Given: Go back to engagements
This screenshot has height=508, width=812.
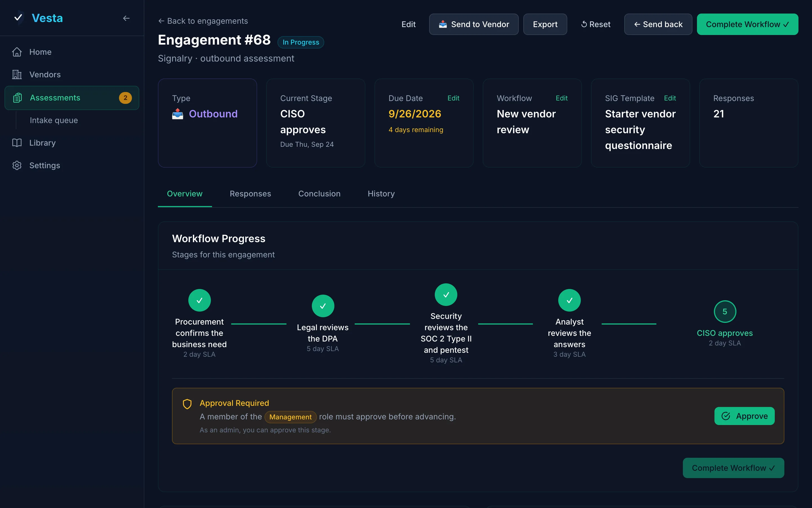Looking at the screenshot, I should click(x=203, y=21).
